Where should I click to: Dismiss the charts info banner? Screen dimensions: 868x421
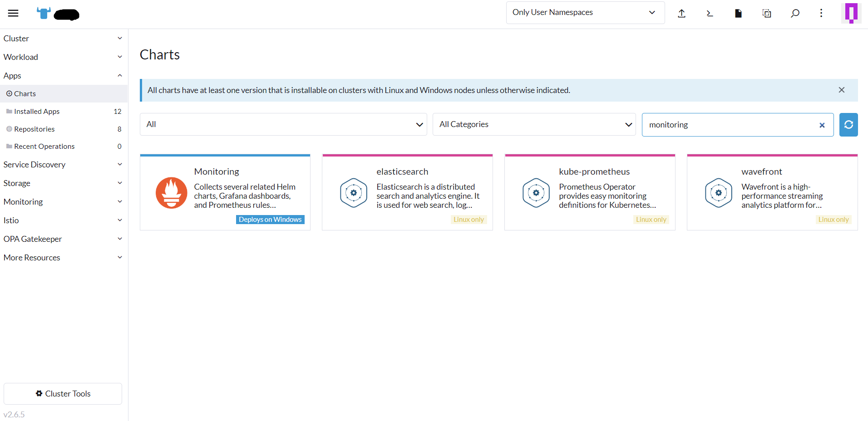coord(842,90)
